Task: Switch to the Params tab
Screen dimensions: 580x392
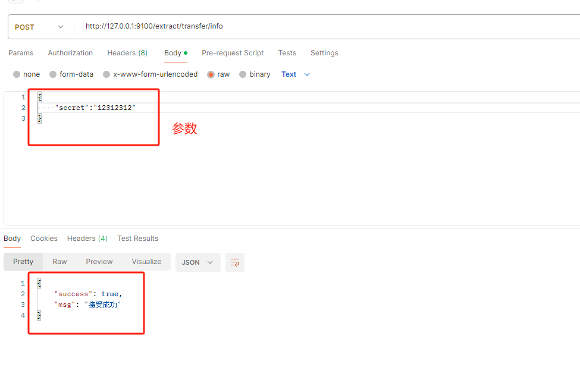Action: tap(21, 53)
